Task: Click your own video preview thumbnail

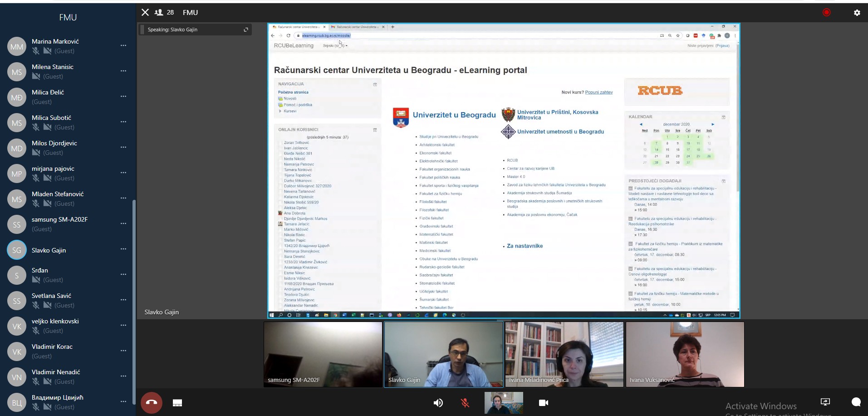Action: coord(504,403)
